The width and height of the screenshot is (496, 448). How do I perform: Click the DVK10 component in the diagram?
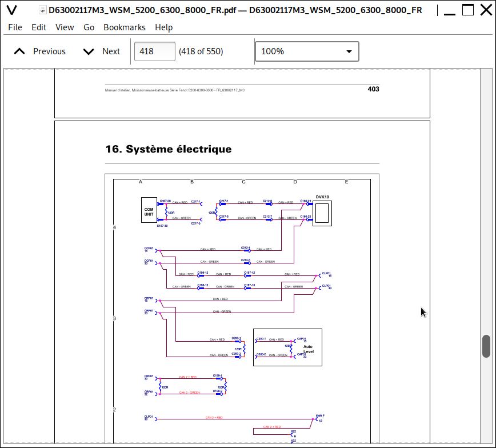click(322, 213)
